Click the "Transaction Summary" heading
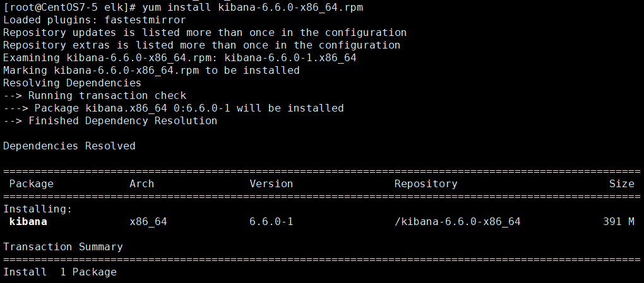The height and width of the screenshot is (283, 644). tap(63, 247)
